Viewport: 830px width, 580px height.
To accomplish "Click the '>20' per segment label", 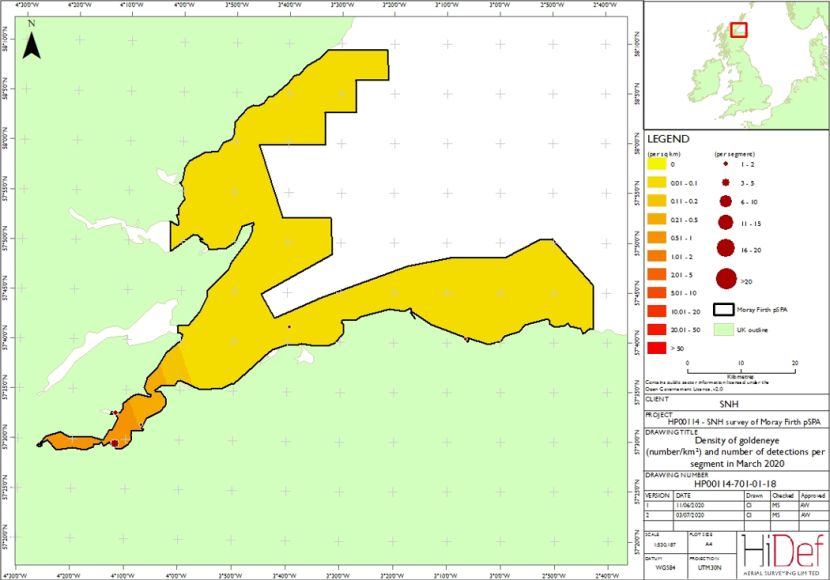I will [x=746, y=282].
